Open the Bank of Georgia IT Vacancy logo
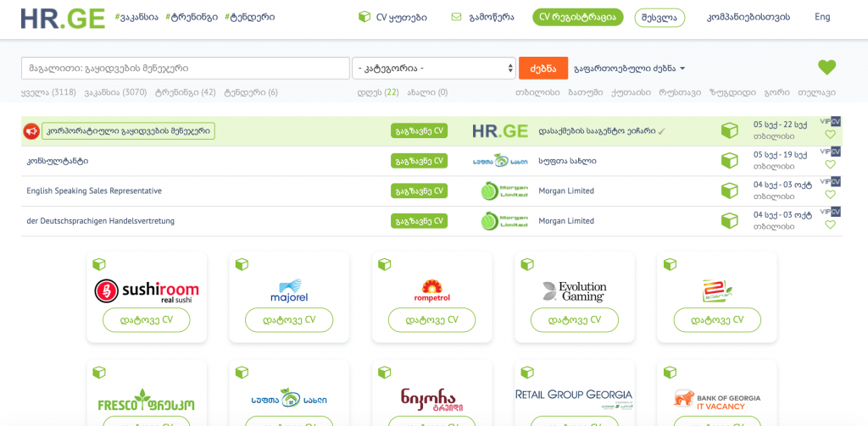This screenshot has width=868, height=426. [x=717, y=401]
